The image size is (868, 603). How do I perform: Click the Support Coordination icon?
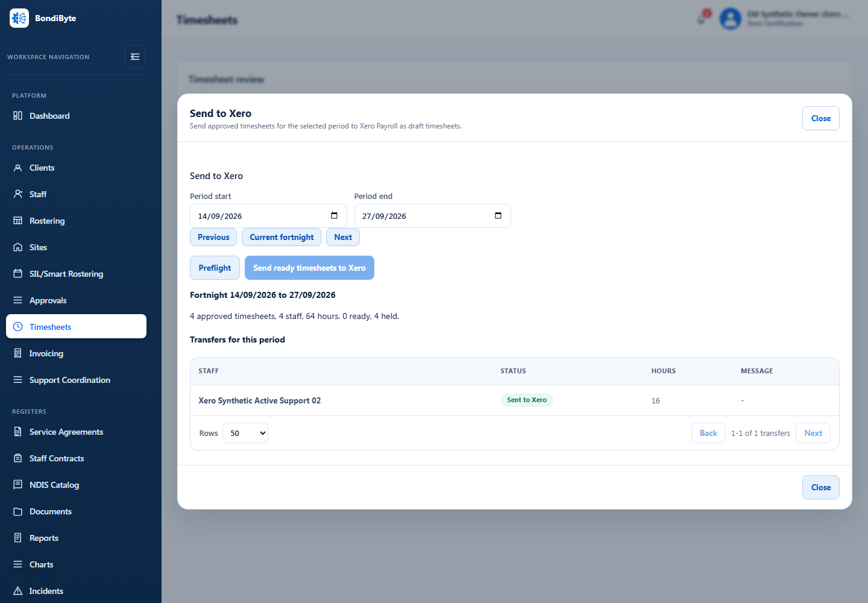tap(18, 380)
